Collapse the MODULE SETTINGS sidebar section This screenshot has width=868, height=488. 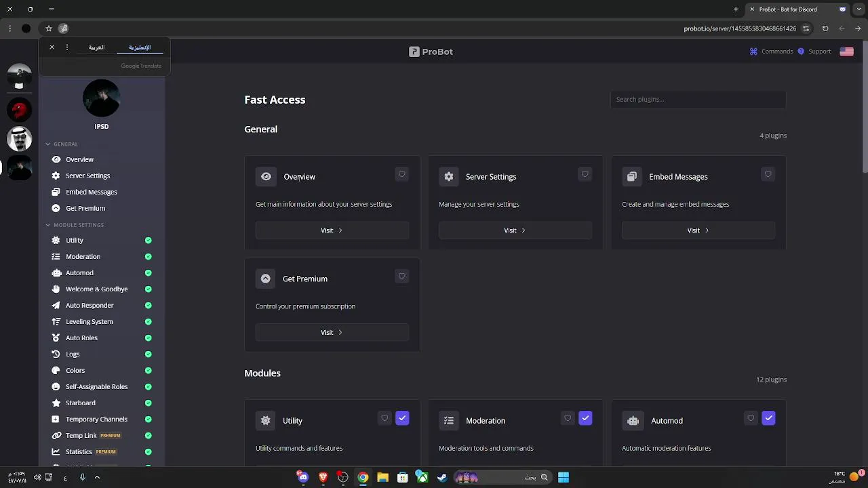[75, 224]
